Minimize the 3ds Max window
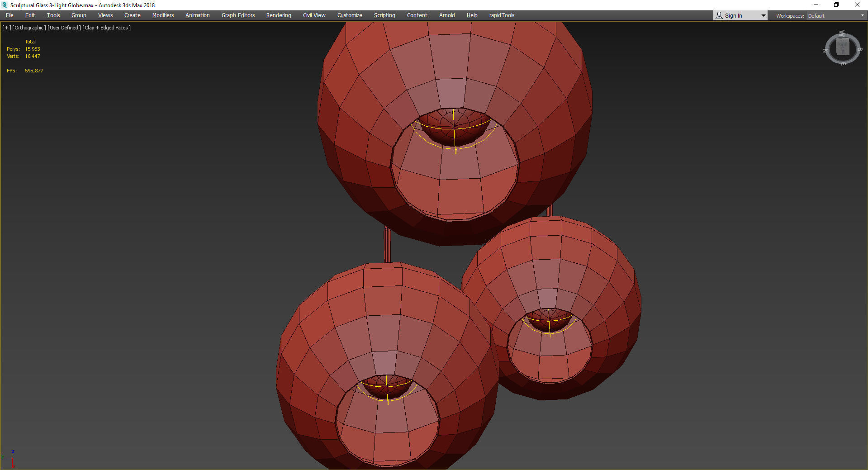This screenshot has height=470, width=868. (816, 5)
